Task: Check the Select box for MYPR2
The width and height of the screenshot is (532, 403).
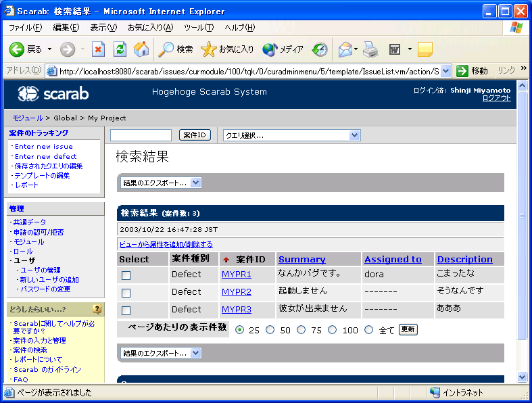Action: [126, 293]
